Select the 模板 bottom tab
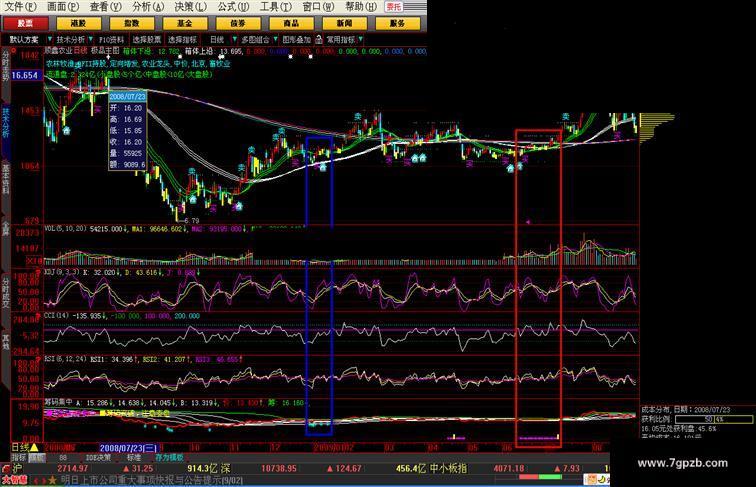 point(37,457)
